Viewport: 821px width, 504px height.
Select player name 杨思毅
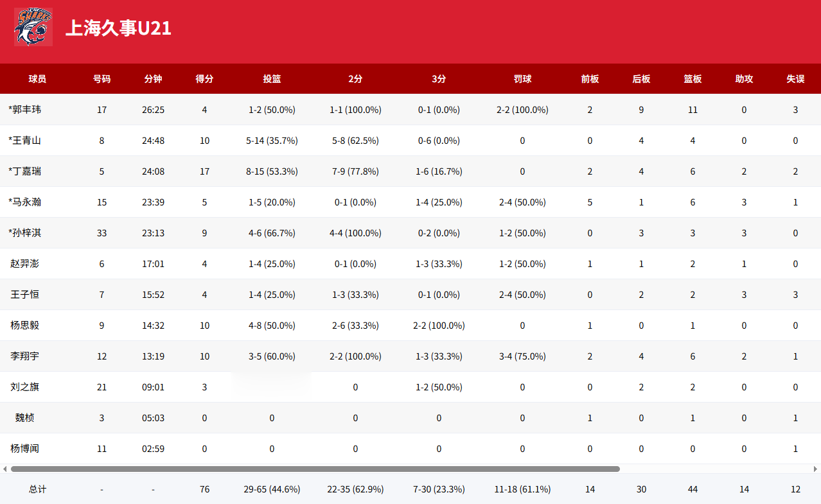click(24, 326)
